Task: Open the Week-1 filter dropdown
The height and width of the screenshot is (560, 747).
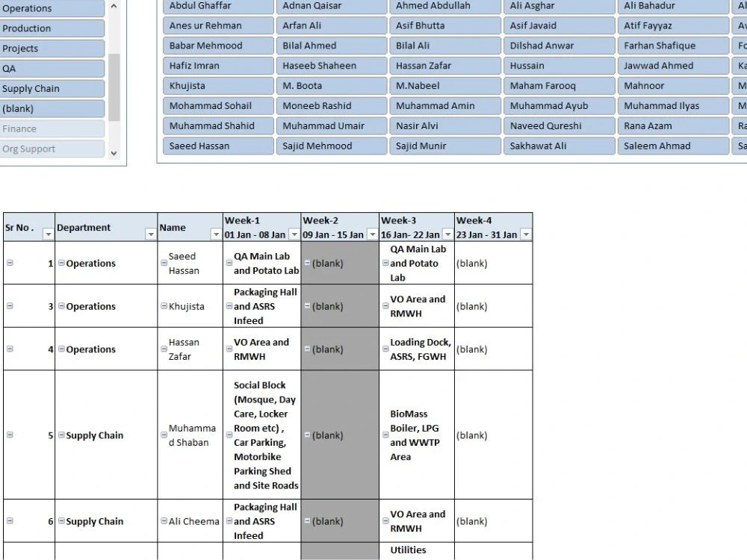Action: (x=294, y=234)
